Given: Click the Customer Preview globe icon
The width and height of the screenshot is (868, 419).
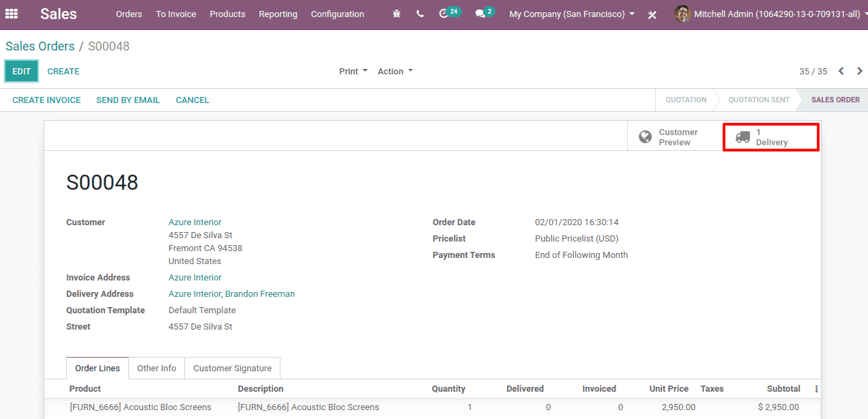Looking at the screenshot, I should pyautogui.click(x=645, y=137).
